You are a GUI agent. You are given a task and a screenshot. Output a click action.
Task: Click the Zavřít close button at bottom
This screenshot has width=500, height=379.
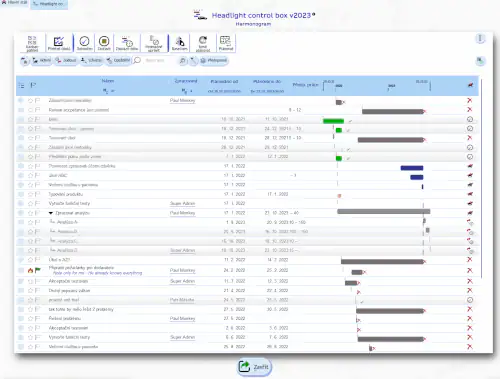(x=255, y=367)
